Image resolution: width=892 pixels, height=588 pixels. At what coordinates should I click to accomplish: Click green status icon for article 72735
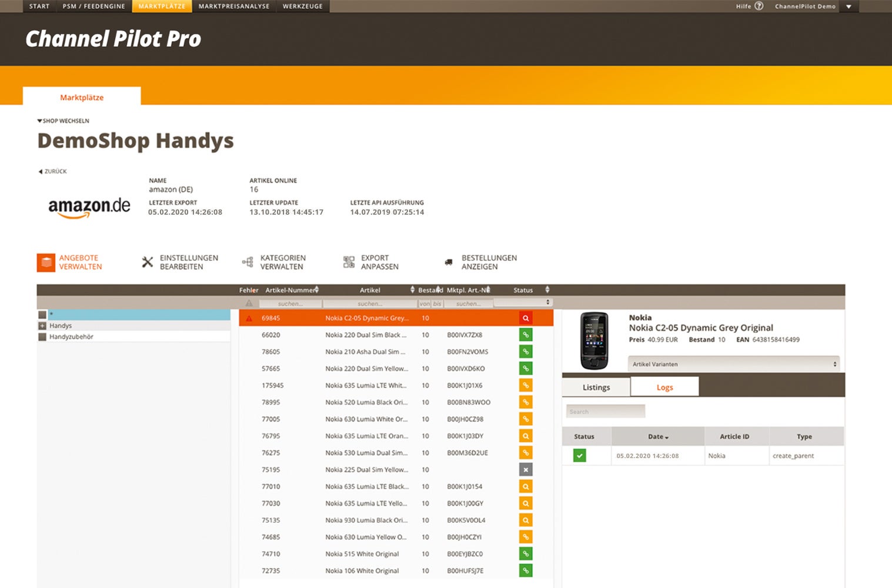tap(526, 571)
